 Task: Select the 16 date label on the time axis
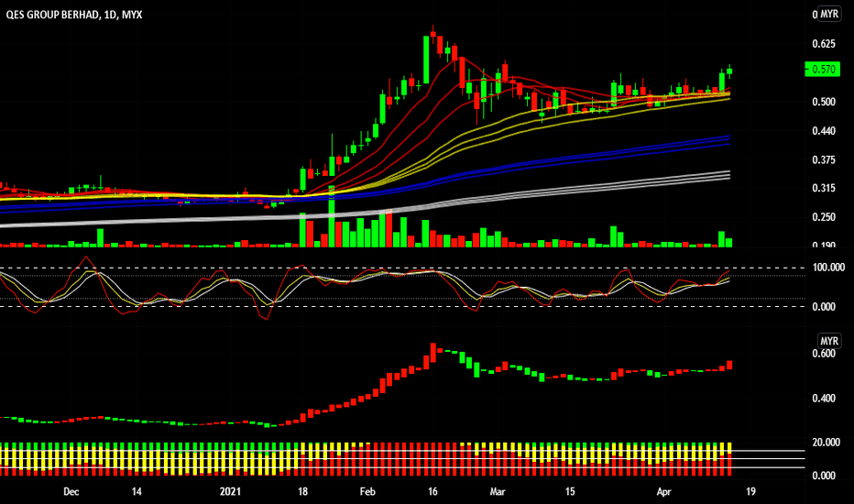coord(432,491)
